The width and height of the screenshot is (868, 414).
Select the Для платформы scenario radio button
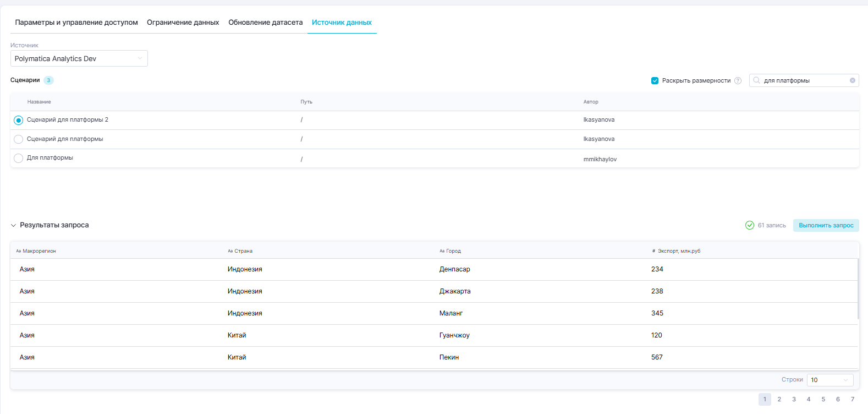click(19, 159)
